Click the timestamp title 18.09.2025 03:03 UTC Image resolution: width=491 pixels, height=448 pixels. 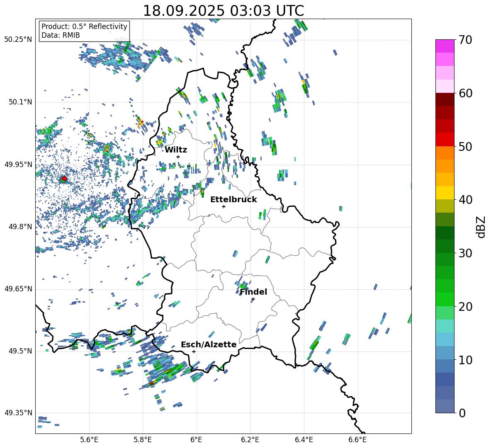[x=223, y=11]
